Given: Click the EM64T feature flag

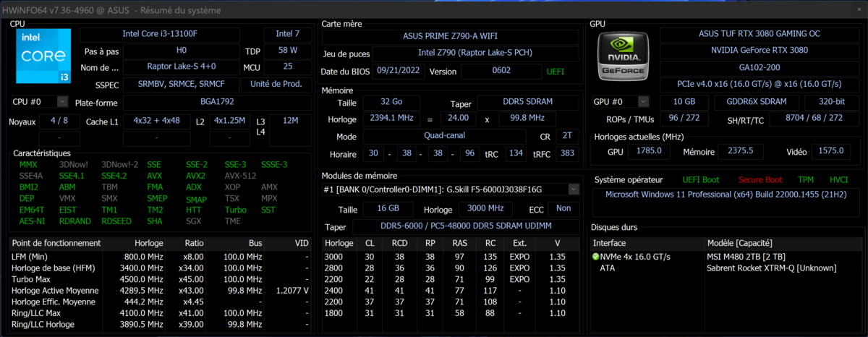Looking at the screenshot, I should [32, 210].
